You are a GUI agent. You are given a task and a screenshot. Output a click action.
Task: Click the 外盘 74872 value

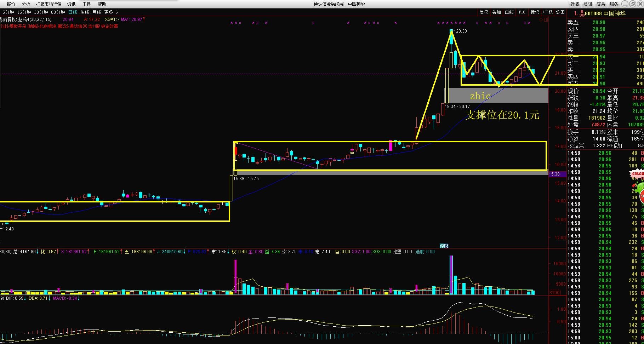(x=598, y=125)
